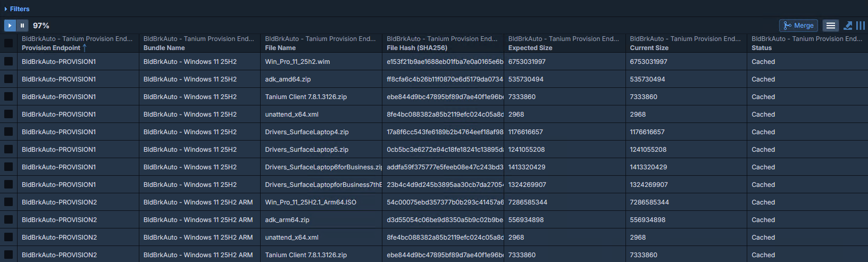The image size is (868, 262).
Task: Expand the Filters section
Action: tap(16, 9)
